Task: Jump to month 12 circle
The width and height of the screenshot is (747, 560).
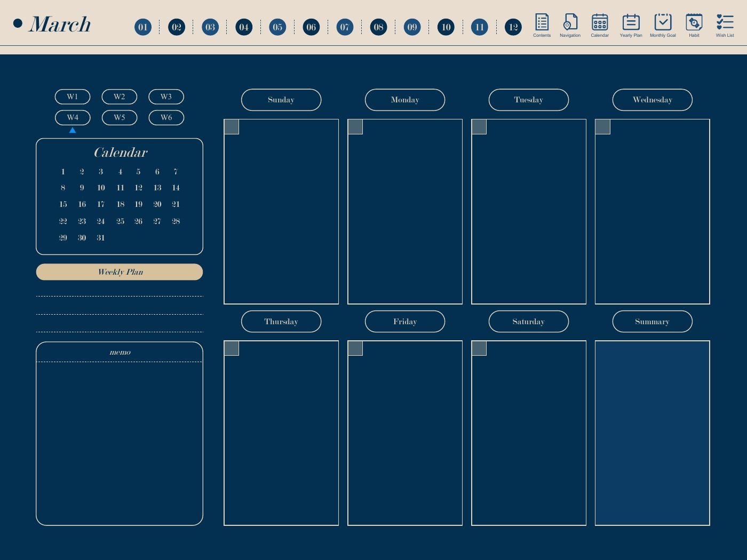Action: coord(513,27)
